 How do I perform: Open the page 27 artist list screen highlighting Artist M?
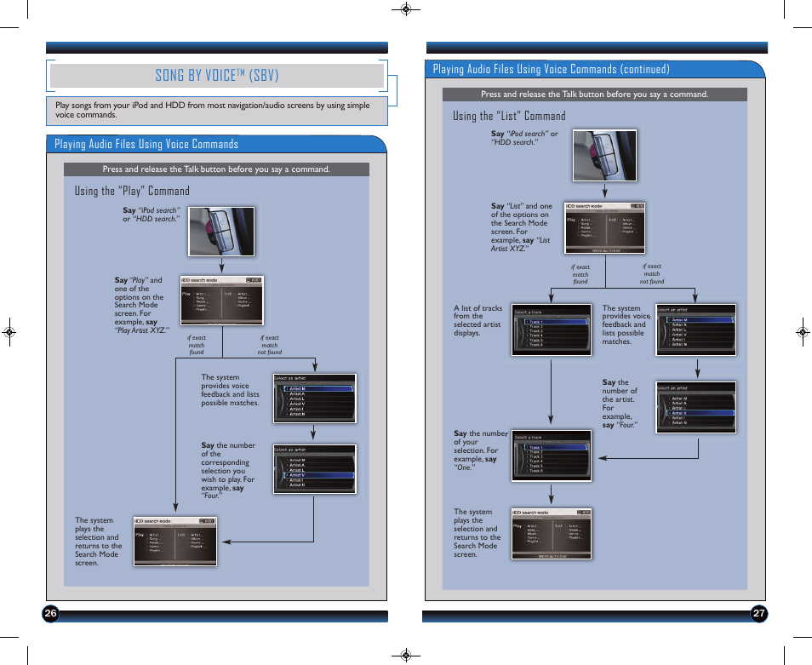pos(695,330)
